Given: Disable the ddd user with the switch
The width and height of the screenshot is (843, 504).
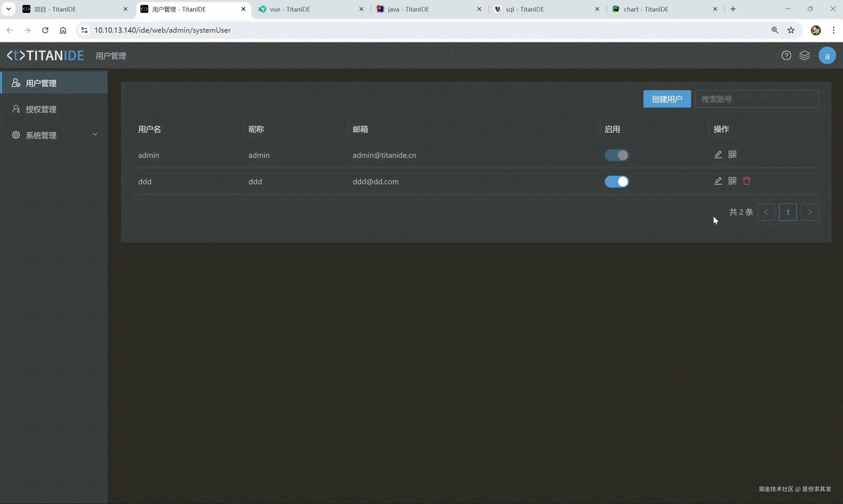Looking at the screenshot, I should [616, 182].
